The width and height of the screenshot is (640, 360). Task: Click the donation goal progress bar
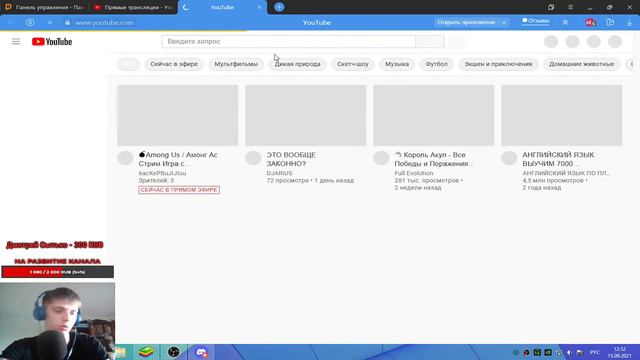click(58, 272)
